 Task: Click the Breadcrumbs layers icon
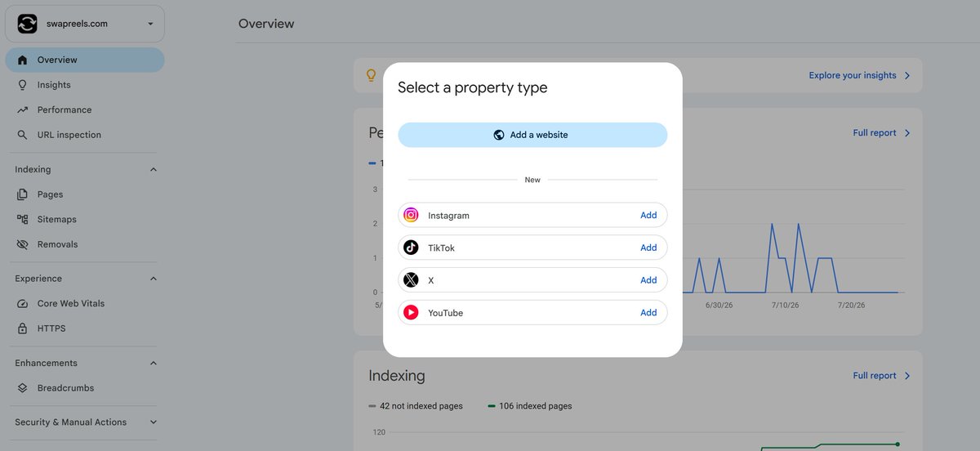point(22,388)
